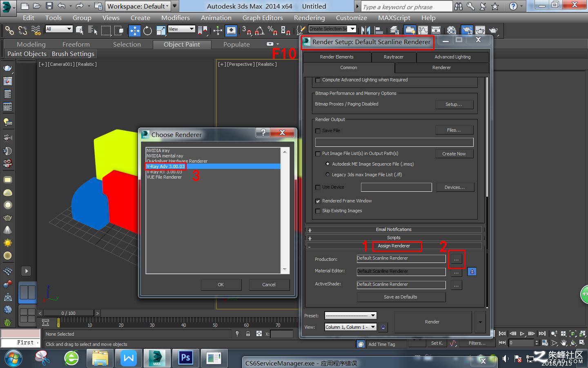
Task: Switch to the Raytracer tab
Action: tap(394, 57)
